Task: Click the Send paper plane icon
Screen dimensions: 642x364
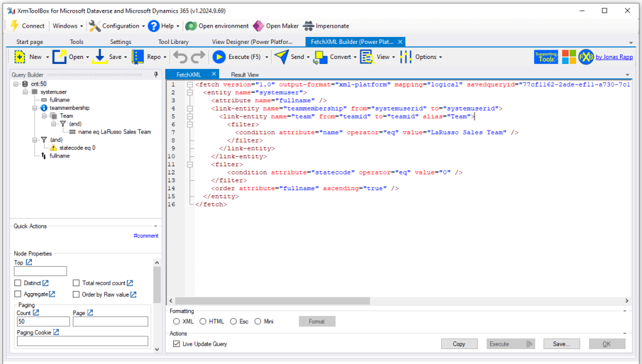Action: click(281, 57)
